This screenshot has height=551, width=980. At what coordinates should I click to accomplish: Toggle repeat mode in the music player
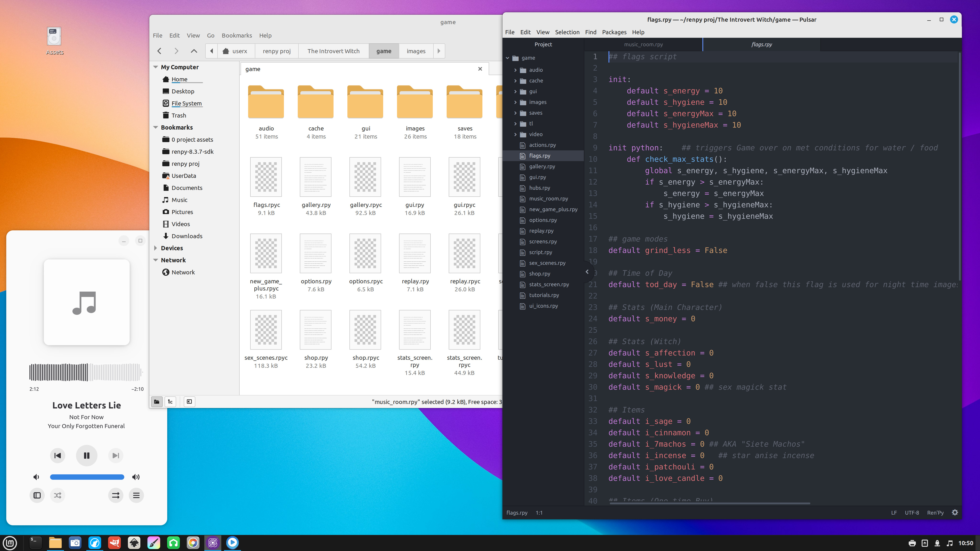[x=116, y=495]
